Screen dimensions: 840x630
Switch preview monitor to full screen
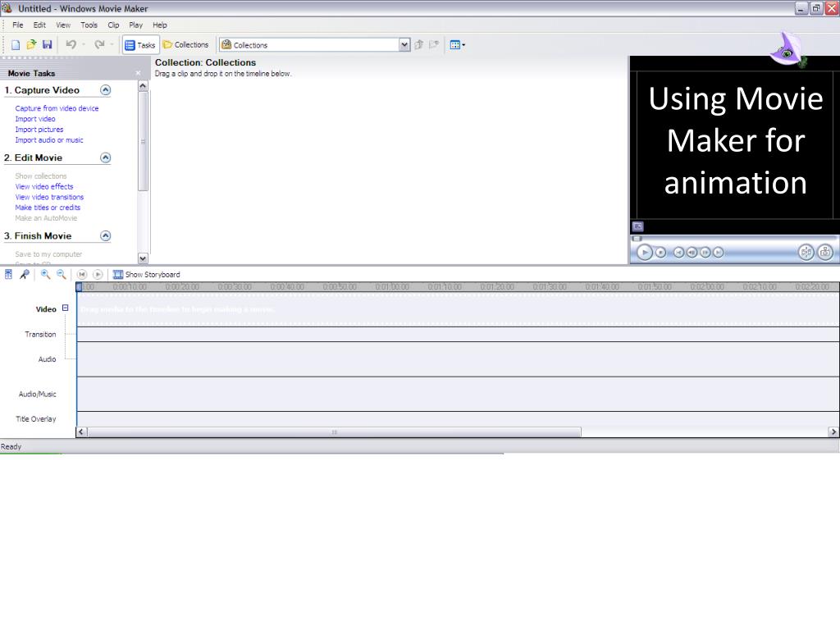(637, 226)
